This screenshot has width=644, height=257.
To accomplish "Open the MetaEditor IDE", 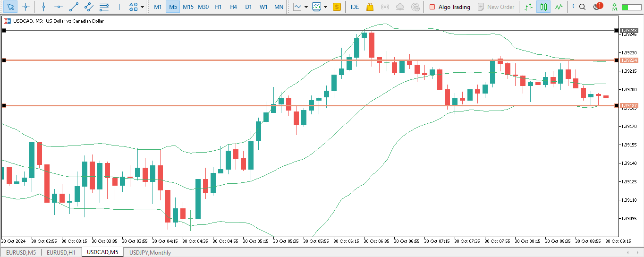I will pos(355,7).
